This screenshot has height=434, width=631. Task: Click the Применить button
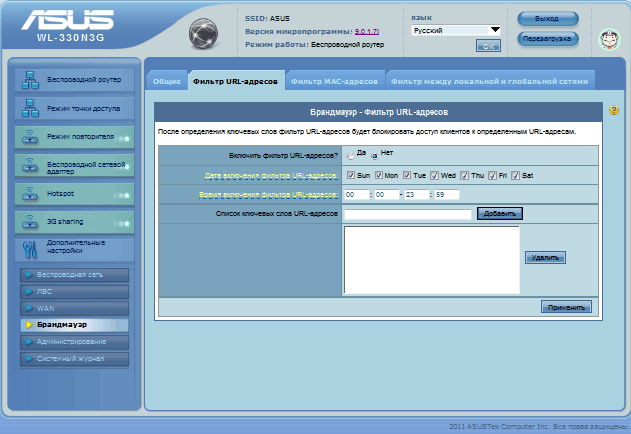coord(566,307)
